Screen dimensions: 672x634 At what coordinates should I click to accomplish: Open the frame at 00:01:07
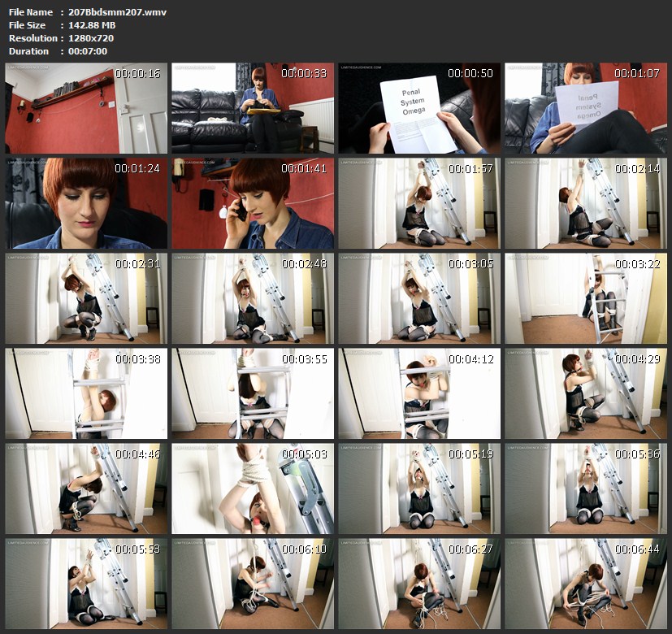click(586, 108)
